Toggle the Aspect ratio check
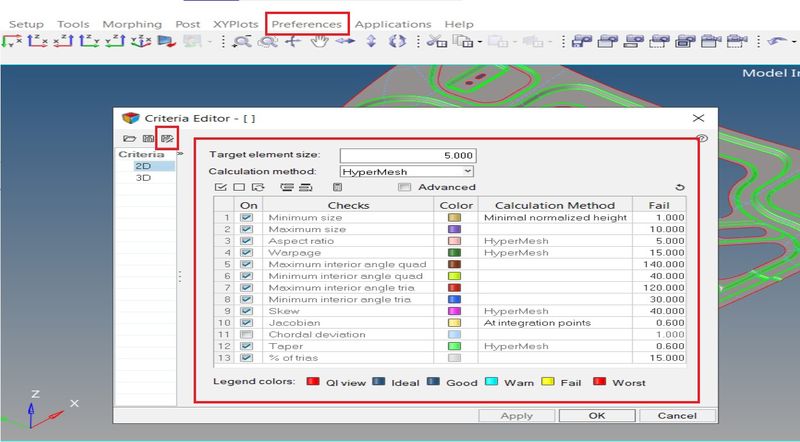Image resolution: width=800 pixels, height=442 pixels. coord(247,241)
